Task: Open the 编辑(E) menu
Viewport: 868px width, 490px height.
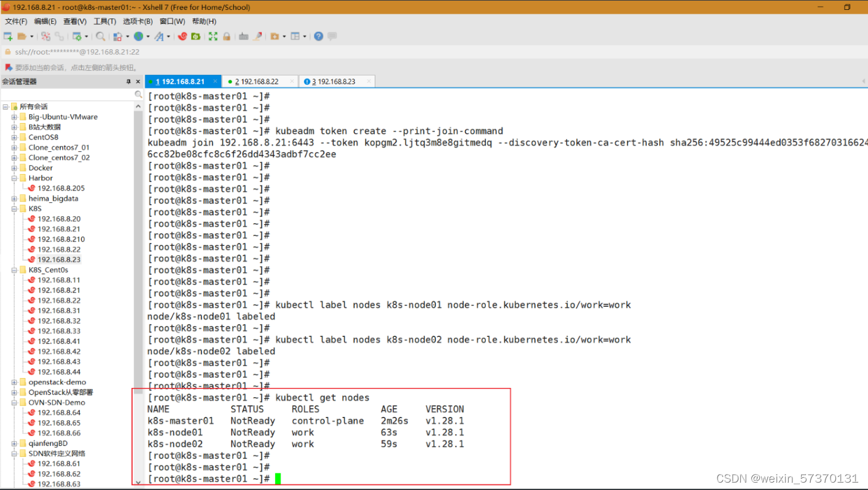Action: tap(45, 22)
